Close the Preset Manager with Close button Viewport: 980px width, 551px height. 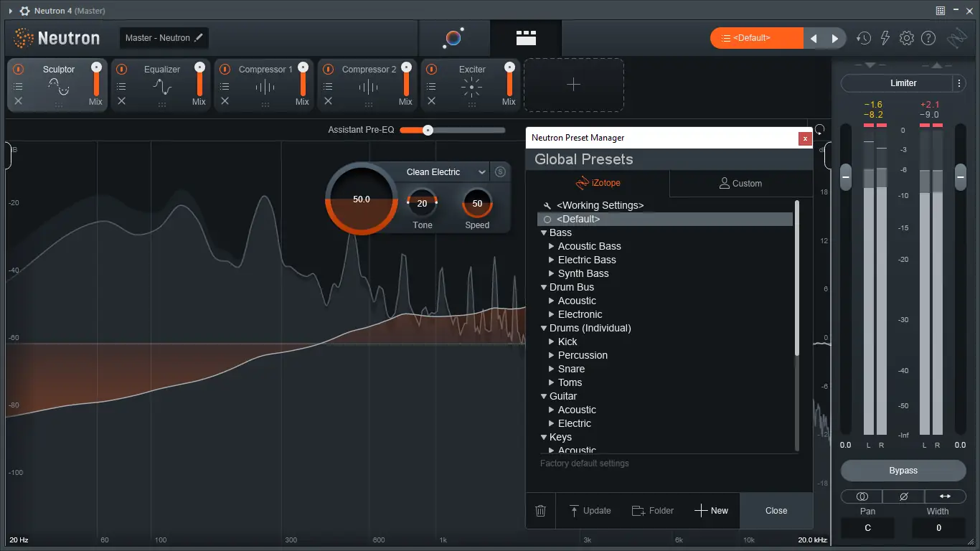[776, 511]
